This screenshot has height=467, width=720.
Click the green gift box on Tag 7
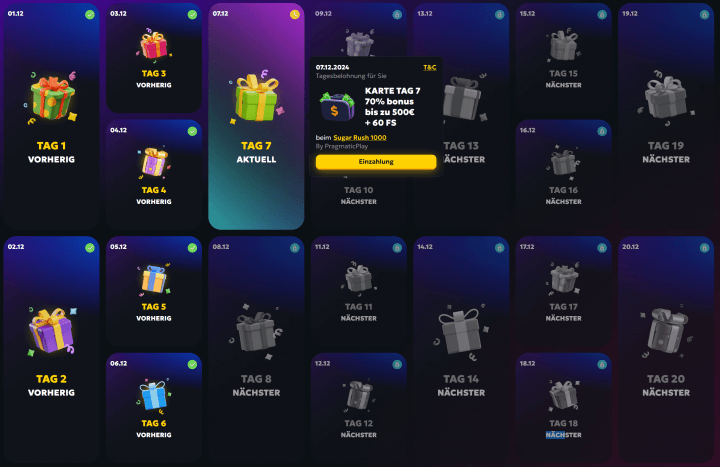(x=256, y=98)
